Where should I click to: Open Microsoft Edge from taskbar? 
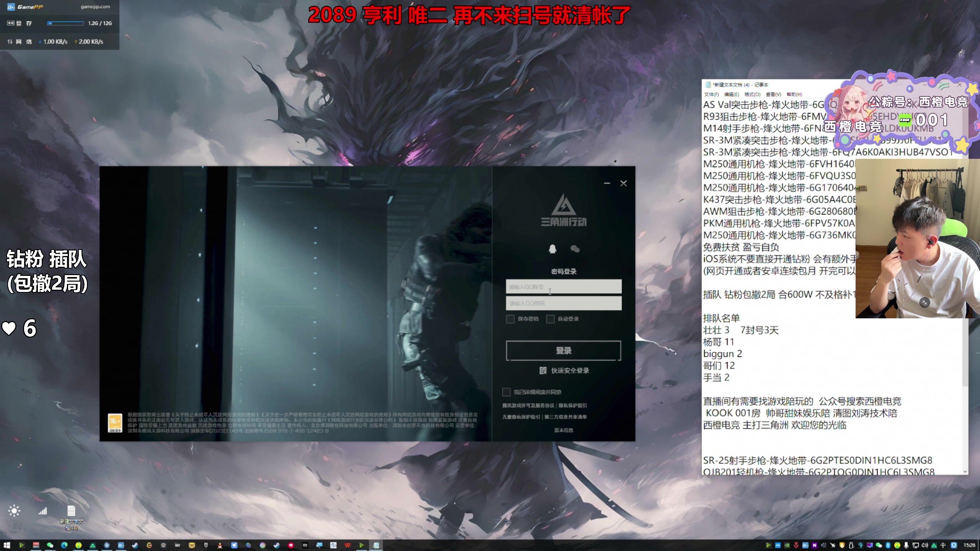pyautogui.click(x=64, y=545)
